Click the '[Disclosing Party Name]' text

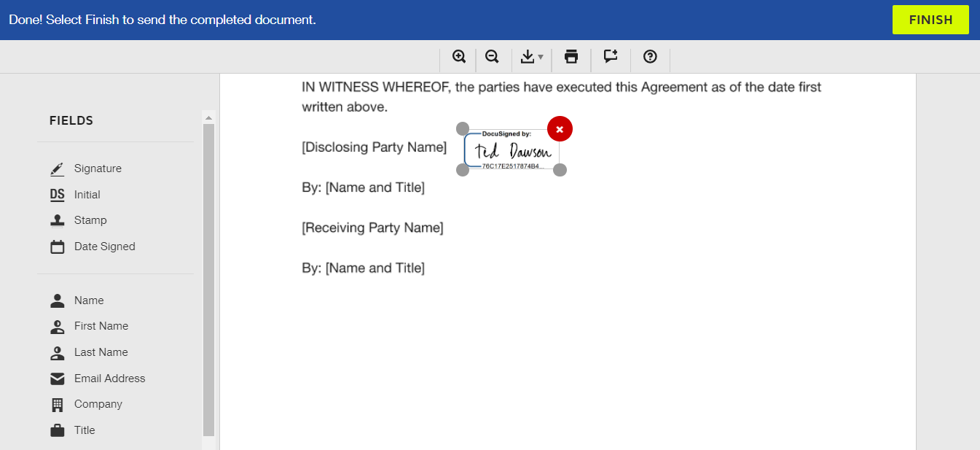tap(374, 147)
